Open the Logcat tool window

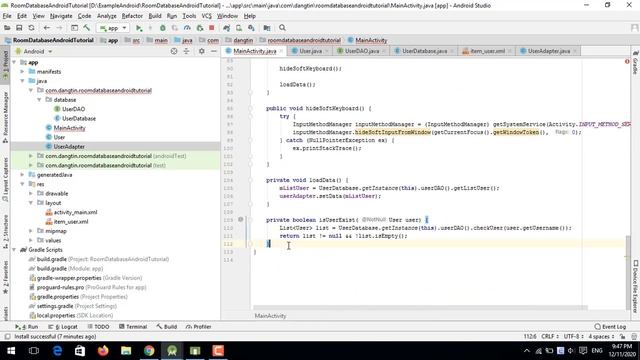point(63,327)
